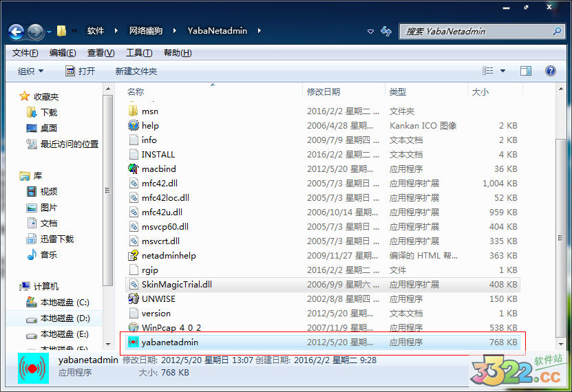Click the Forward navigation arrow
The width and height of the screenshot is (572, 392).
(x=35, y=32)
